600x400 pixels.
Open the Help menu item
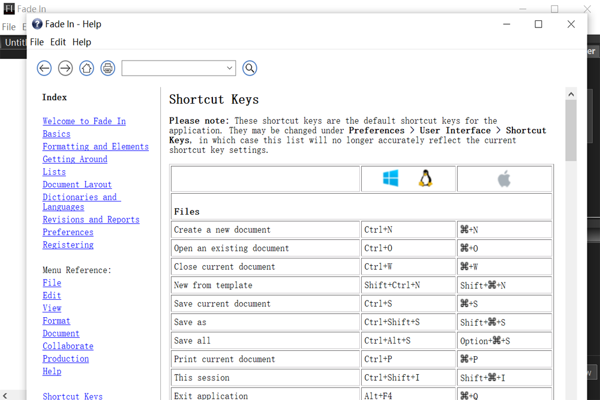tap(81, 42)
